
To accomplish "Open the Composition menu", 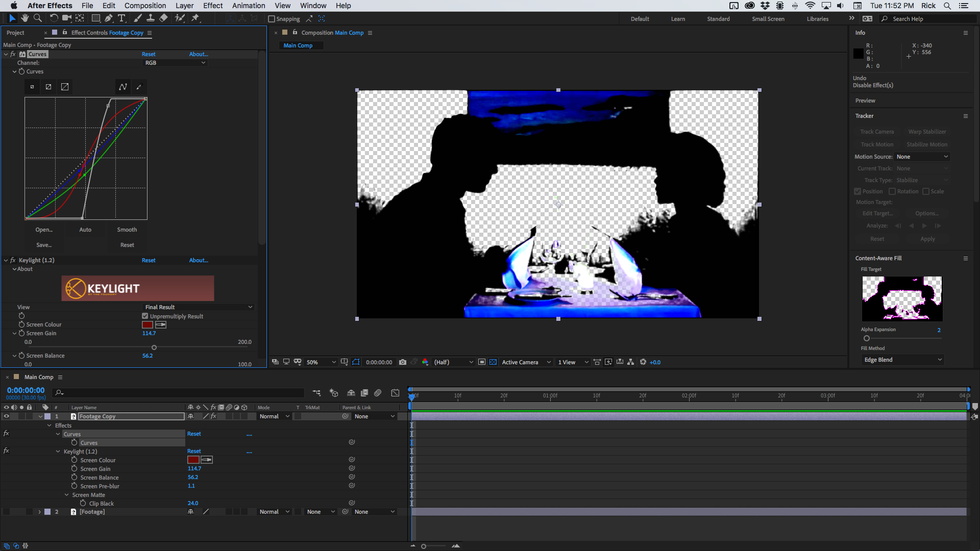I will point(145,6).
